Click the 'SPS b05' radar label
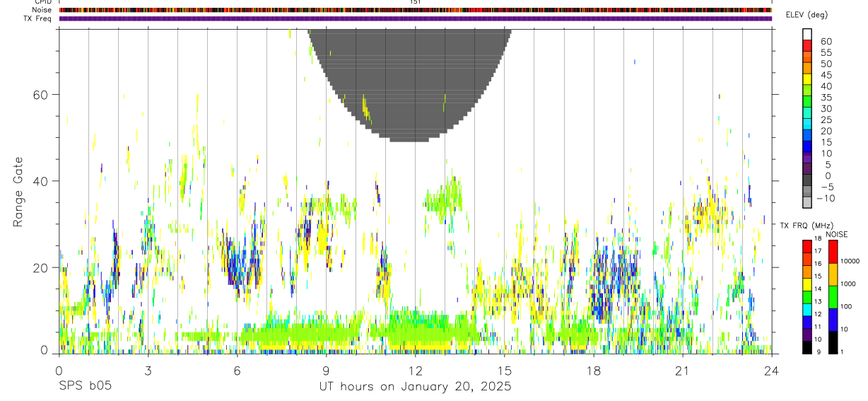Screen dimensions: 868x401 85,387
